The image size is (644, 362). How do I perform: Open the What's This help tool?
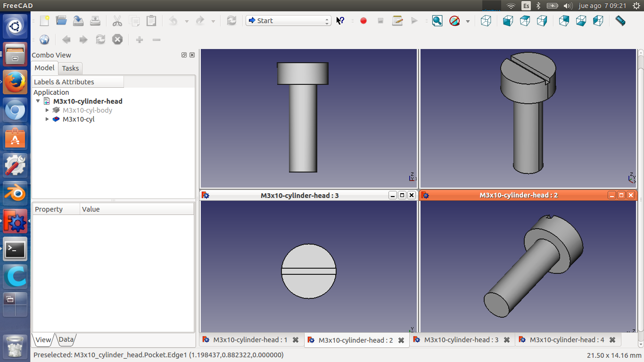tap(340, 21)
